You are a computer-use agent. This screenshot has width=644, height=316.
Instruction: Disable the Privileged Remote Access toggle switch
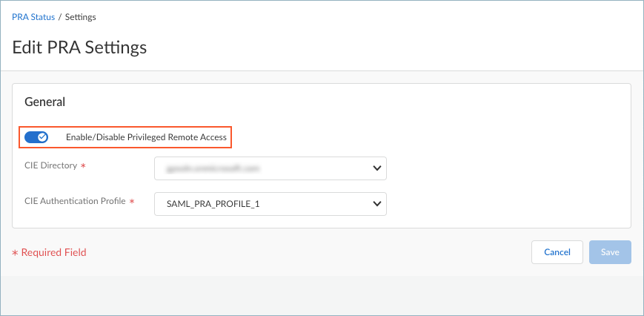pyautogui.click(x=36, y=137)
